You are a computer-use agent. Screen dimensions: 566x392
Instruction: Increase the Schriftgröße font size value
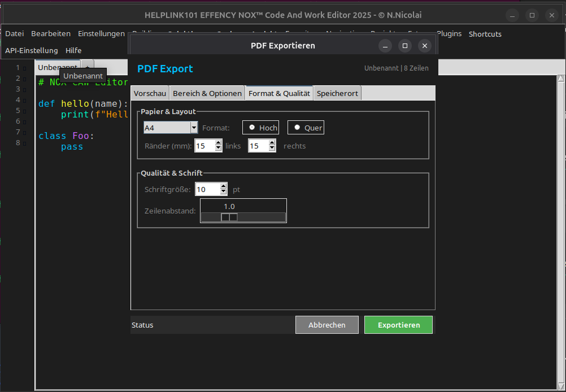point(224,186)
